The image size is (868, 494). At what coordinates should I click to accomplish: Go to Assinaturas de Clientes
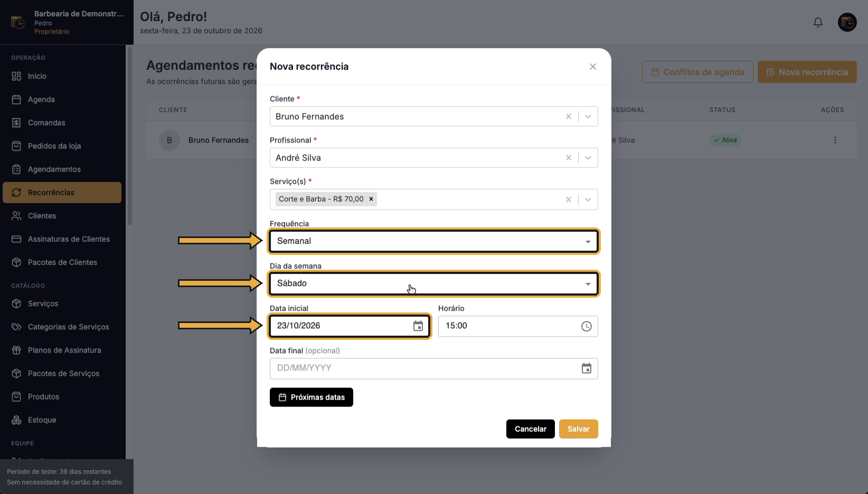click(62, 239)
